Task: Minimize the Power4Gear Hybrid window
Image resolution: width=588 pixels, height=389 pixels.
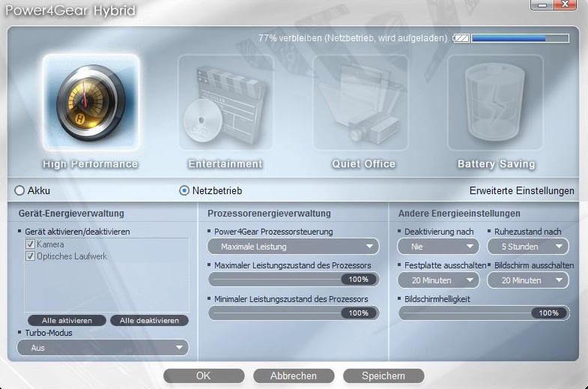Action: pyautogui.click(x=542, y=5)
